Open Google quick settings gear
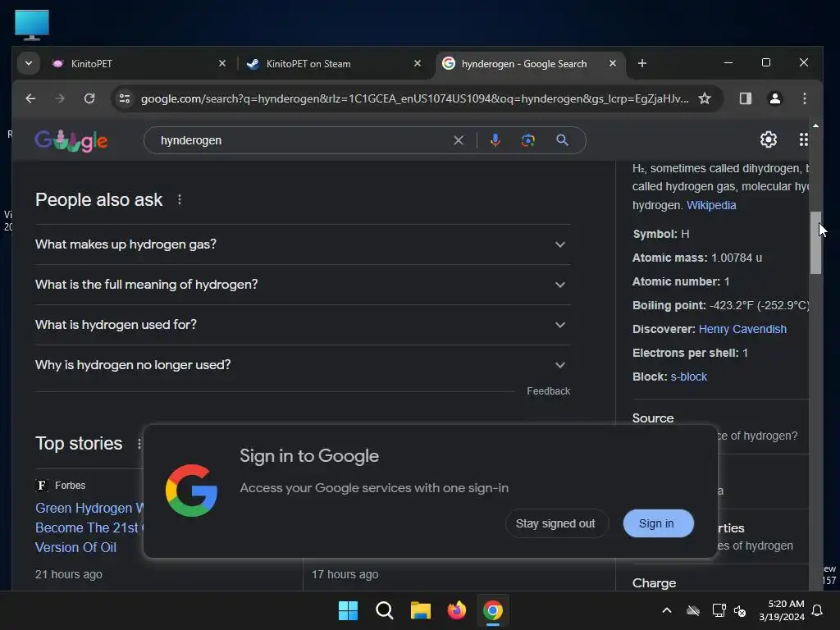 click(768, 139)
